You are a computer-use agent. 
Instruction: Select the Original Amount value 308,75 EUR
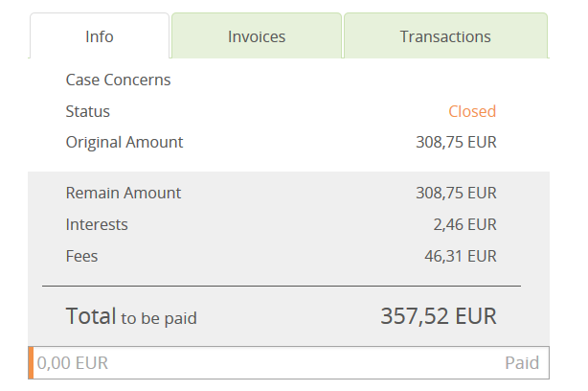coord(456,143)
